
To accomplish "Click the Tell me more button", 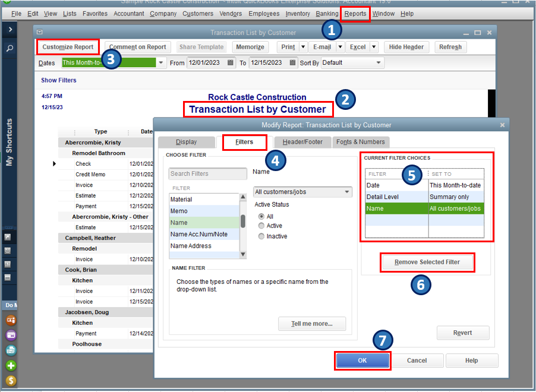I will (312, 323).
